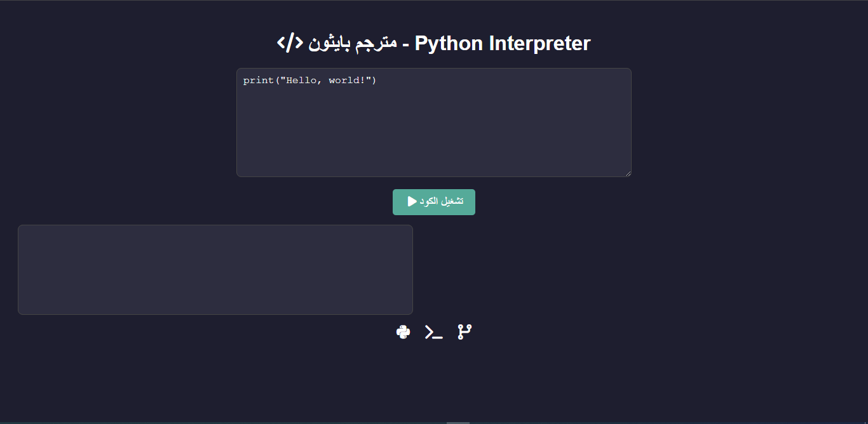Click the small gray handle at bottom edge
Image resolution: width=868 pixels, height=424 pixels.
click(458, 422)
